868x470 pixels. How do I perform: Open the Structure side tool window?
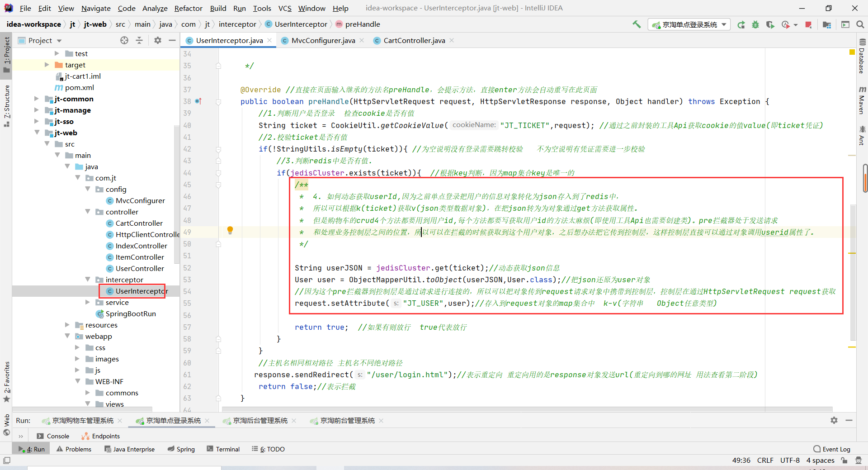point(6,105)
